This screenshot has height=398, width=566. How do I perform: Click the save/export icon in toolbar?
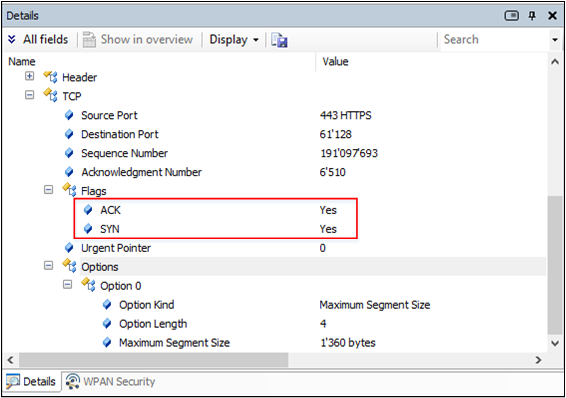[279, 40]
